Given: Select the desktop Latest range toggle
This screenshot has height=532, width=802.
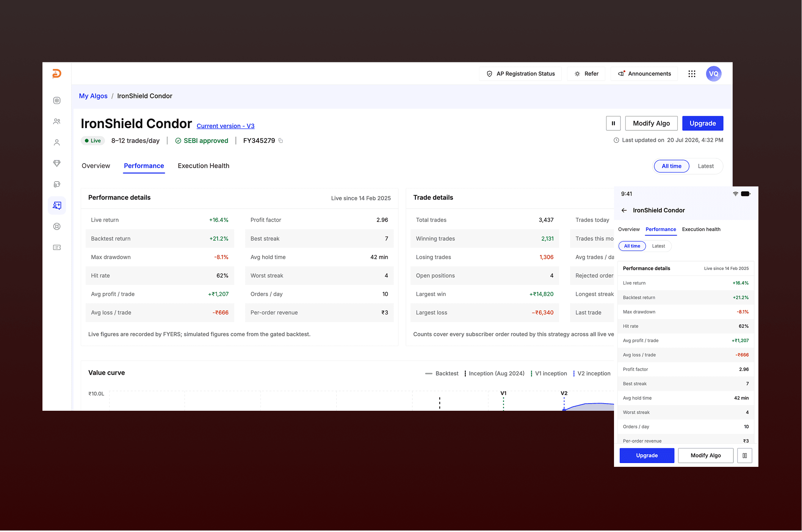Looking at the screenshot, I should point(706,166).
